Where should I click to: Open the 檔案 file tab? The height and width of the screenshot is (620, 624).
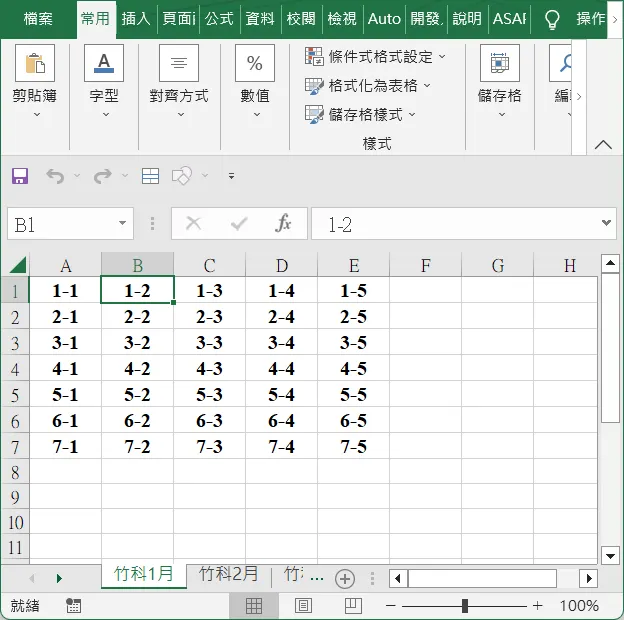38,19
